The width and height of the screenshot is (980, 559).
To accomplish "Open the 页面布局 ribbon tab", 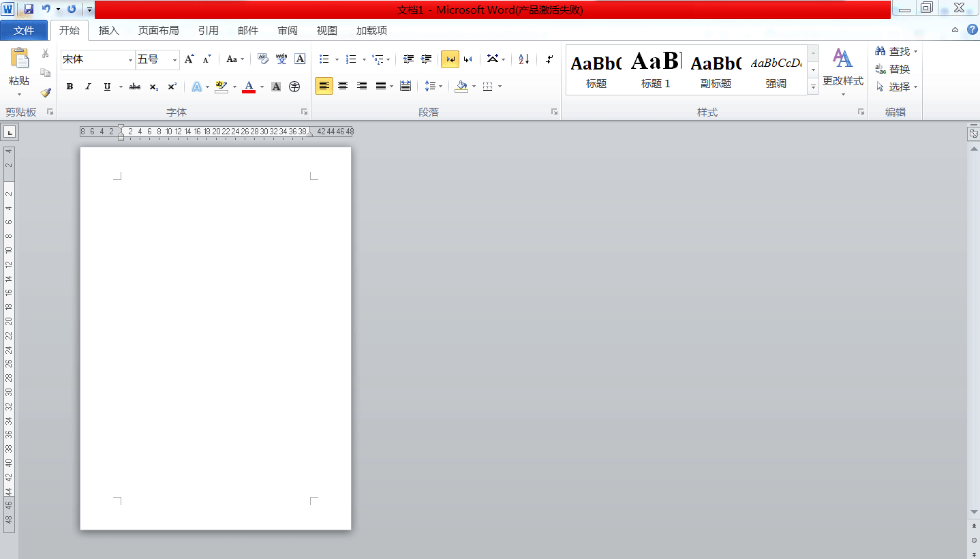I will pos(158,30).
